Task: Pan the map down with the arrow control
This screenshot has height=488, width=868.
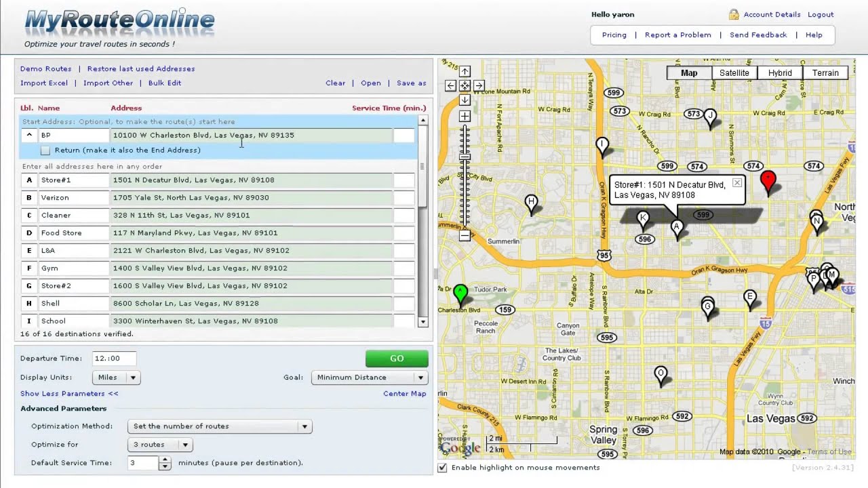Action: [x=465, y=100]
